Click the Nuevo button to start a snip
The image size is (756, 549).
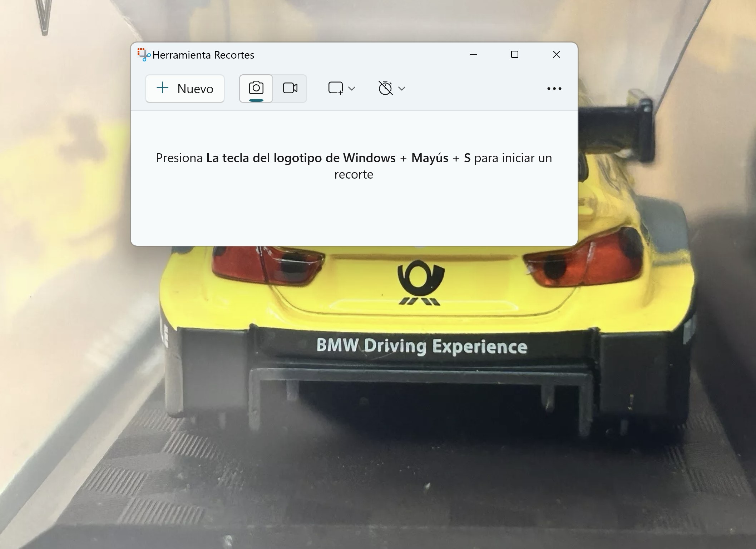[185, 89]
